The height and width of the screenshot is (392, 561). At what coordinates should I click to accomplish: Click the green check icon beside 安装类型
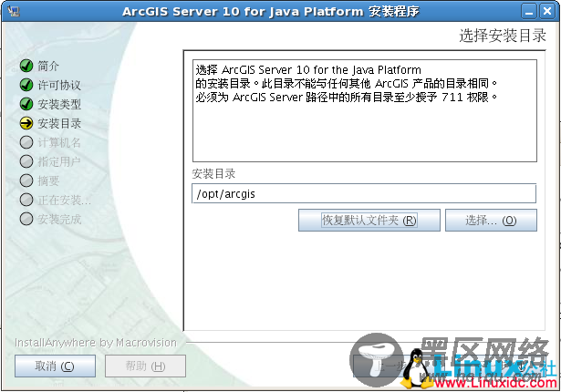[x=26, y=104]
